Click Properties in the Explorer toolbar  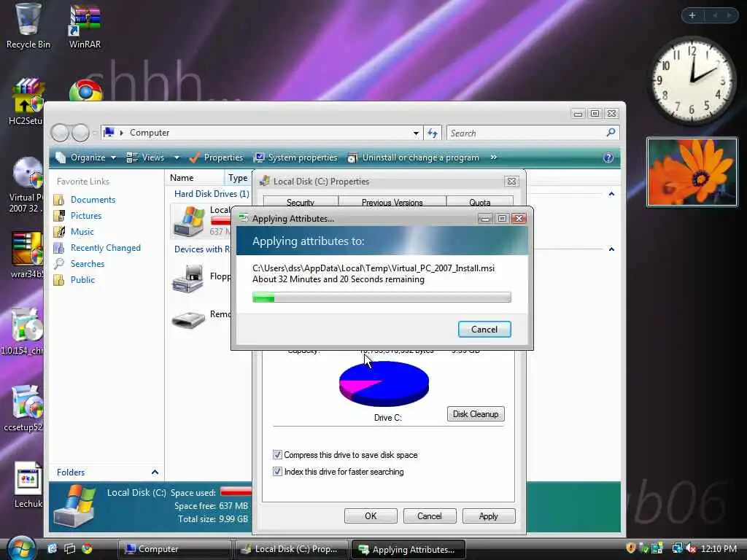216,157
